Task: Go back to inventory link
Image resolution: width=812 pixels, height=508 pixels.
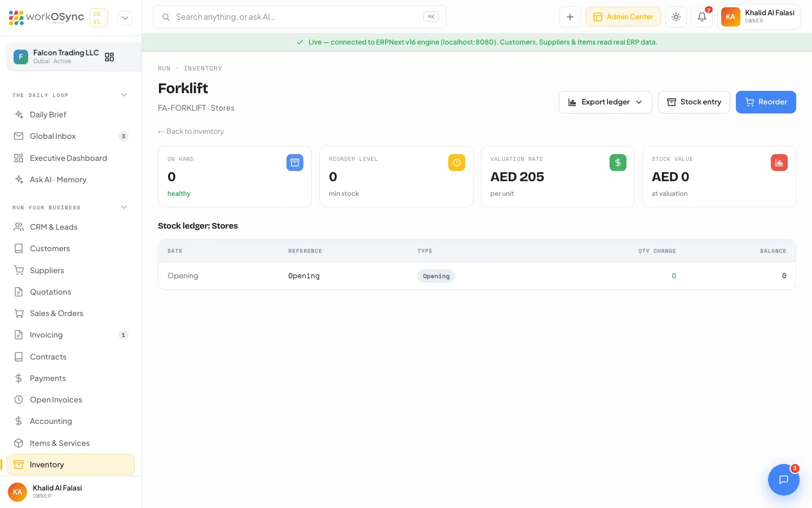Action: pyautogui.click(x=191, y=132)
